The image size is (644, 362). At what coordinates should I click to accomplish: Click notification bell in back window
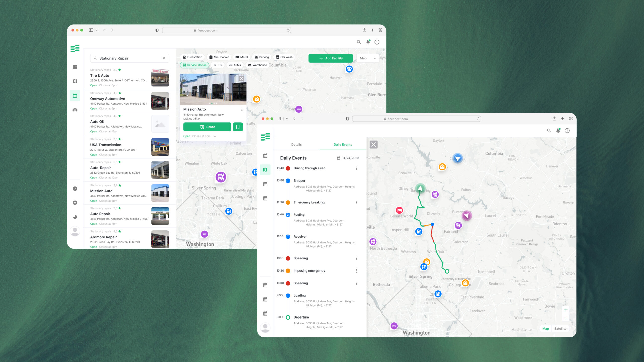368,42
